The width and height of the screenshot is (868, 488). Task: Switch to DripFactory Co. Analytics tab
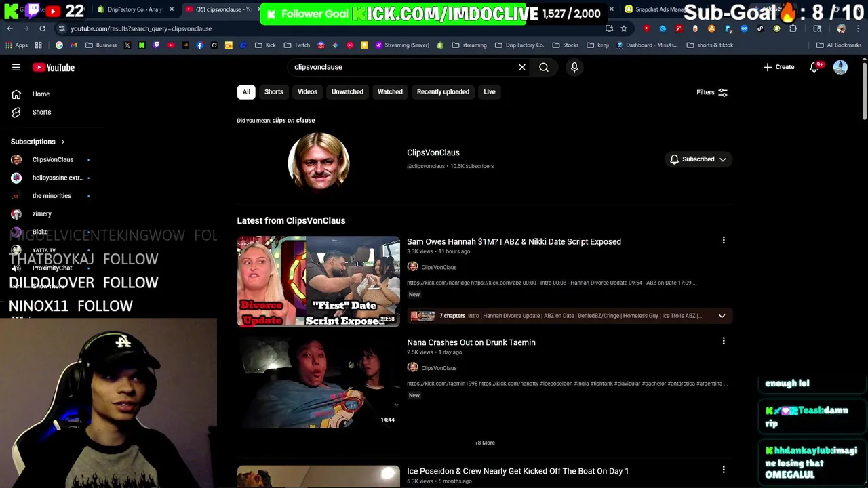pyautogui.click(x=136, y=9)
